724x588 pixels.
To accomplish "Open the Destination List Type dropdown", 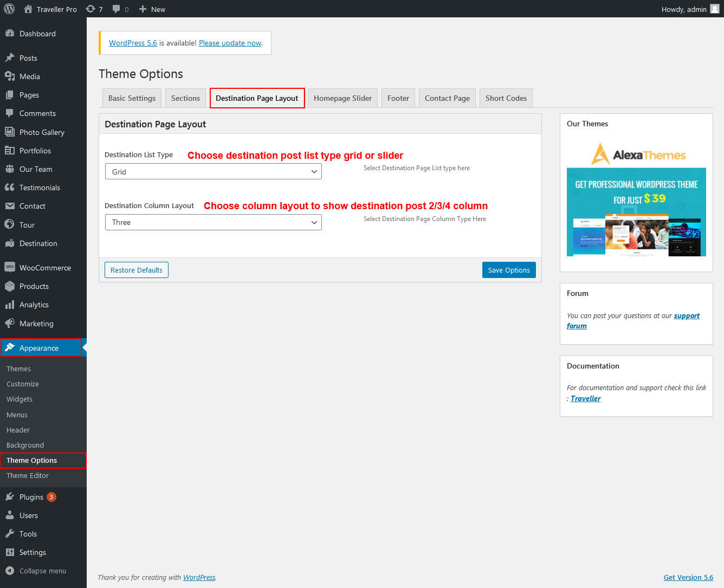I will pyautogui.click(x=213, y=172).
